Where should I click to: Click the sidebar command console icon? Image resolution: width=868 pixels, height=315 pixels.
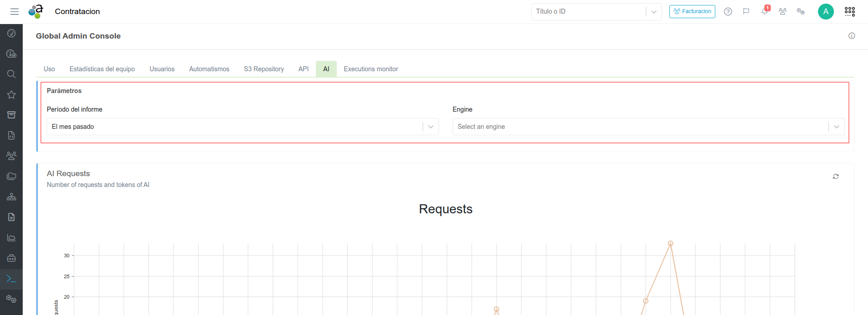coord(11,279)
